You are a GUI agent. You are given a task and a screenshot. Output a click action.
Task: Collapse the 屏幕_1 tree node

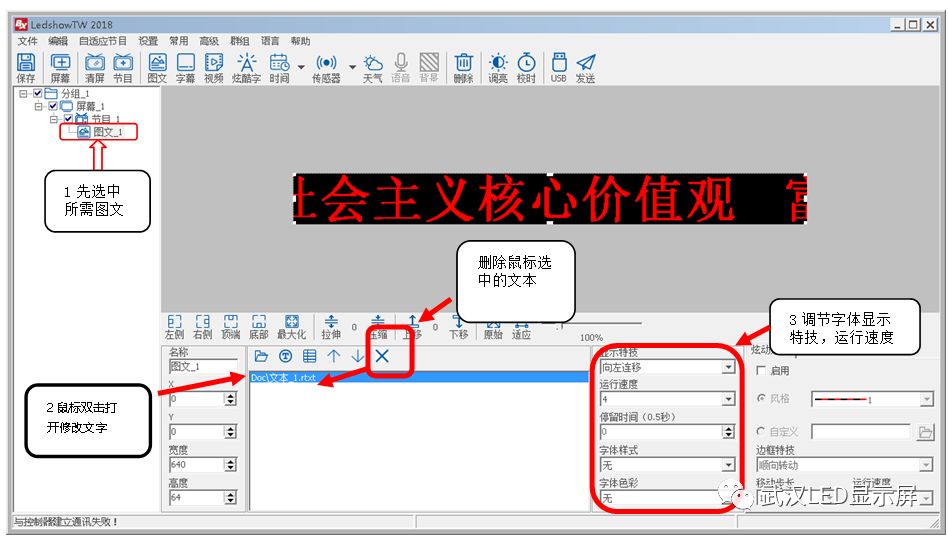pos(38,106)
